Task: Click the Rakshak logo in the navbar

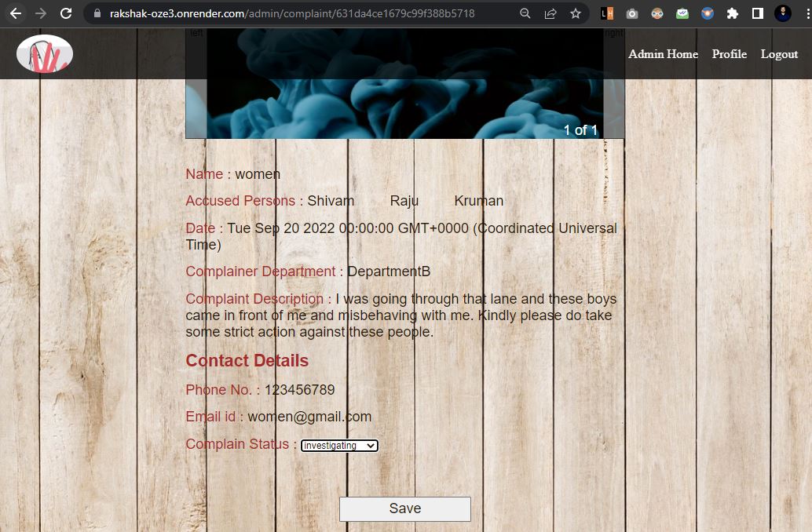Action: pos(44,54)
